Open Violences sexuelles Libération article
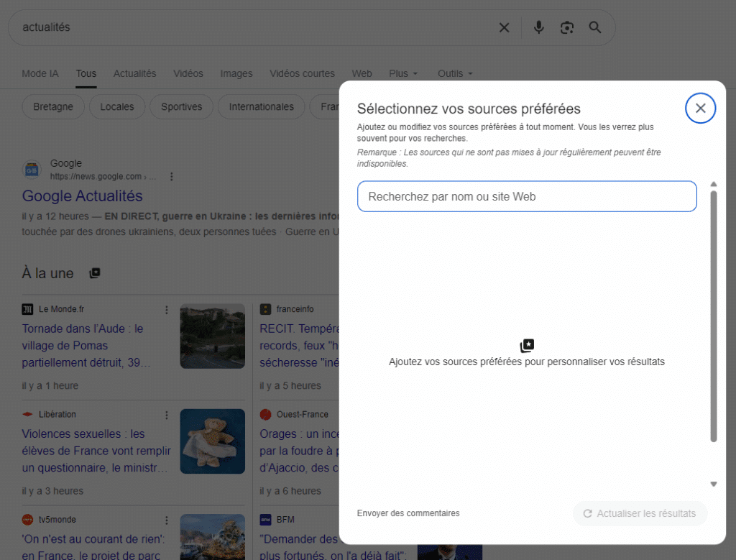This screenshot has height=560, width=736. pos(96,451)
